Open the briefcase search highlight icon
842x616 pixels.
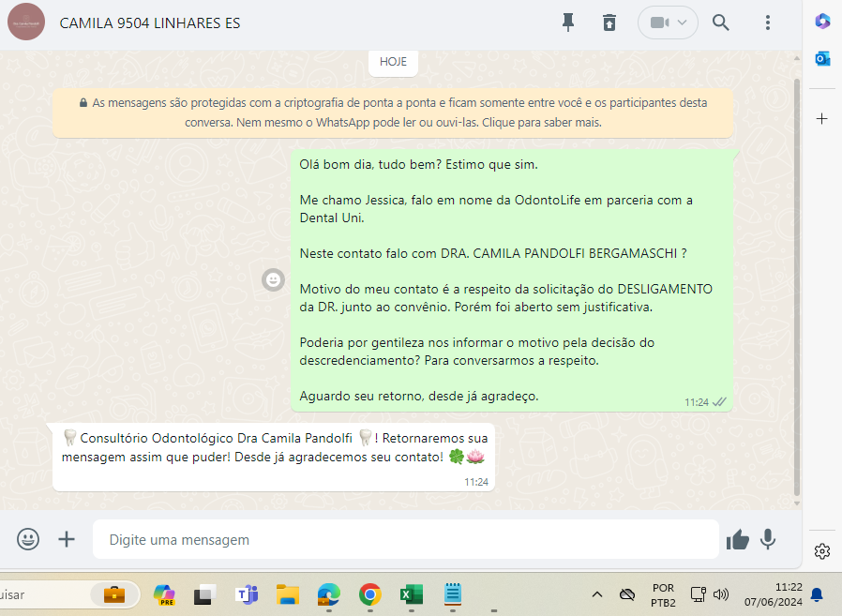coord(114,594)
